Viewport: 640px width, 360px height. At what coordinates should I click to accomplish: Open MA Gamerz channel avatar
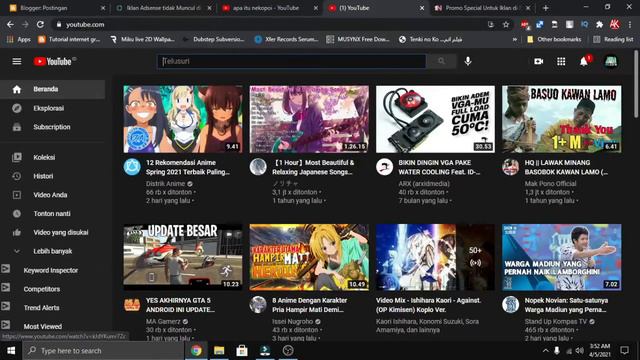tap(132, 304)
